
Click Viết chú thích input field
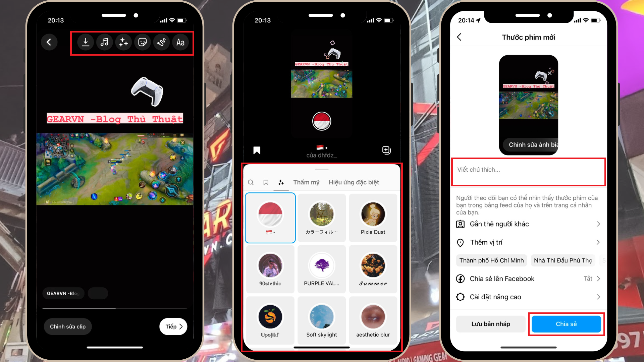tap(529, 172)
